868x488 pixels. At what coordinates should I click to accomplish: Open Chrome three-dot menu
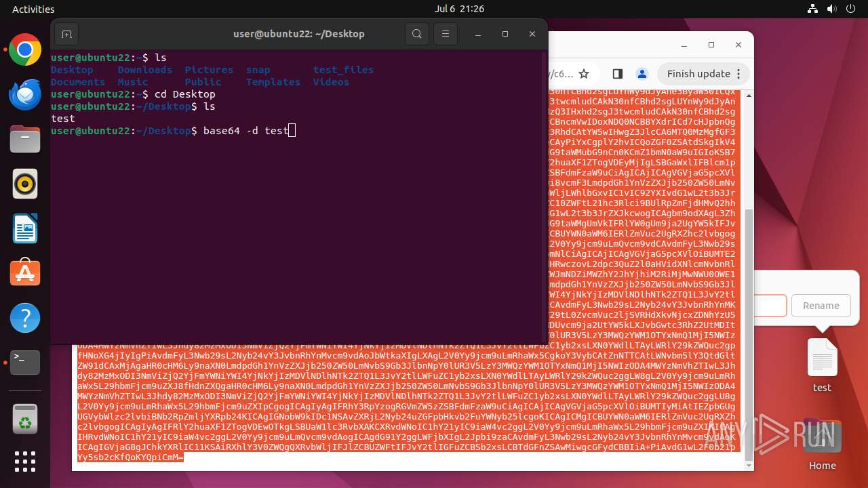pyautogui.click(x=740, y=74)
